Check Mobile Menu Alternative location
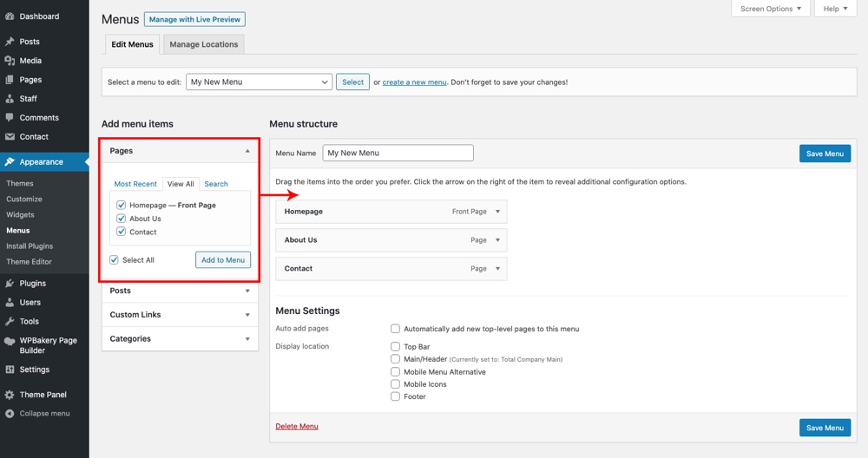Viewport: 868px width, 458px height. (395, 372)
